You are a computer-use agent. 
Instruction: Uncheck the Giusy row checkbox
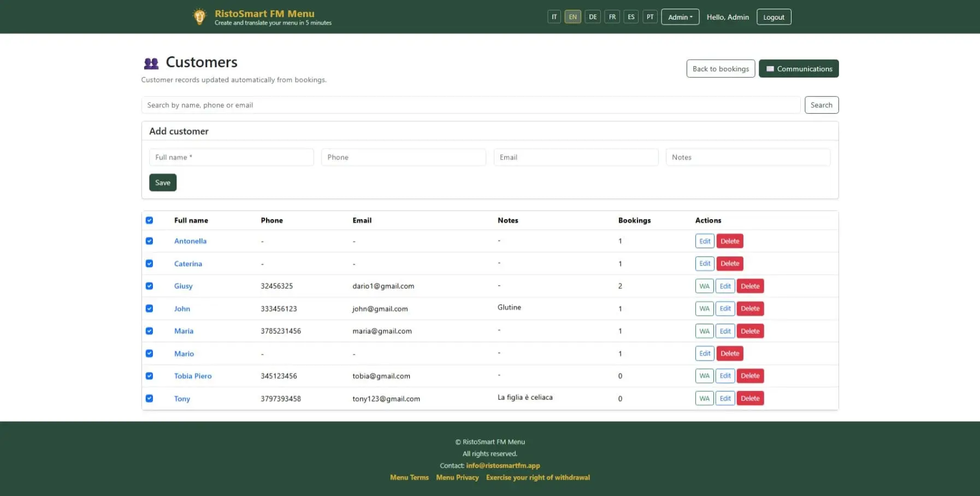click(x=149, y=286)
